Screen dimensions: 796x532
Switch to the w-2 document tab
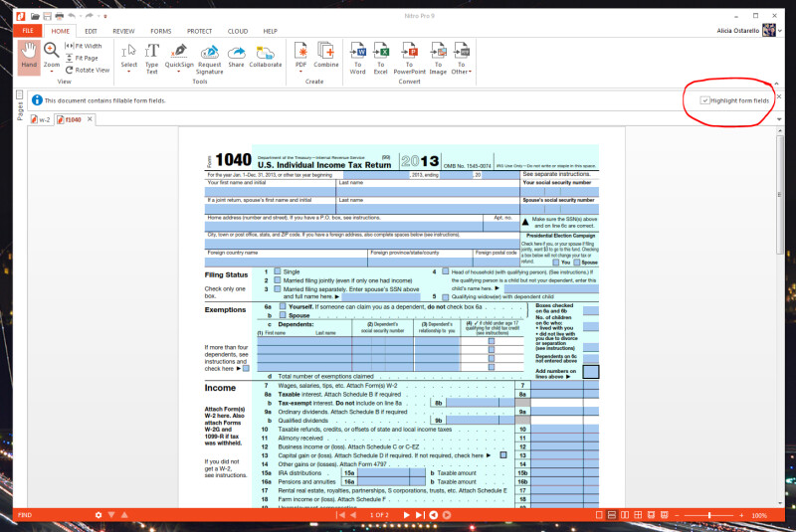[x=42, y=119]
